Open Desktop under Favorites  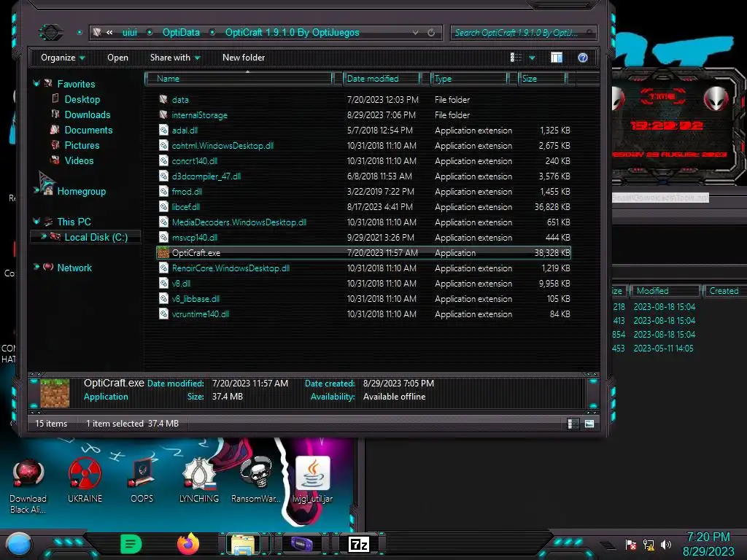pos(82,99)
